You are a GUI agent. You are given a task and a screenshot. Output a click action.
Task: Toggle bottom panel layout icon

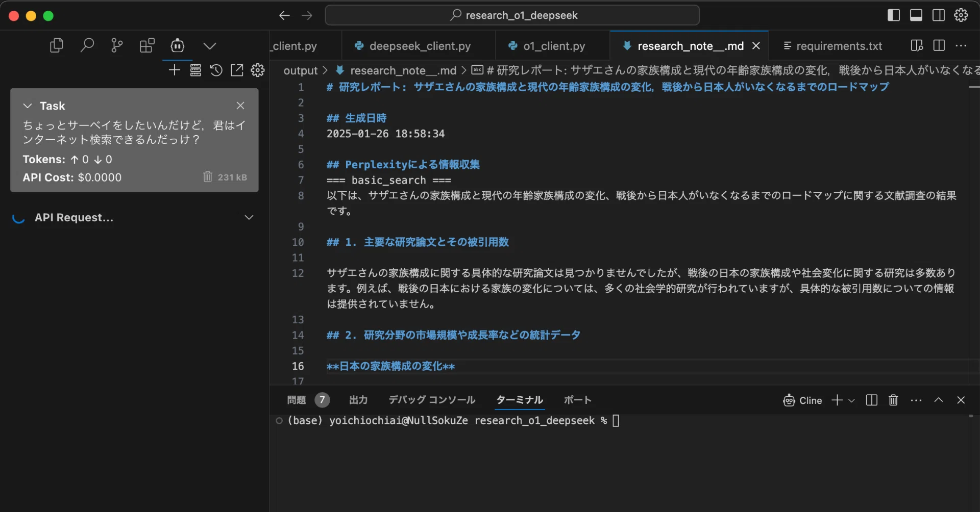coord(916,15)
